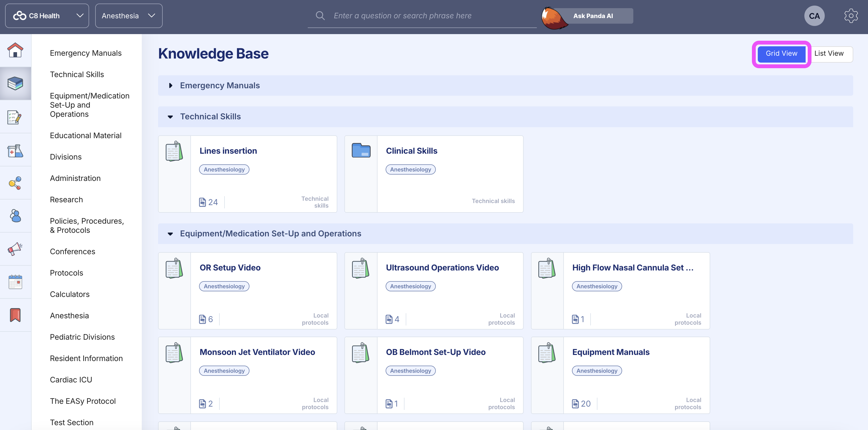This screenshot has height=430, width=868.
Task: Open the red bookmark icon
Action: click(15, 315)
